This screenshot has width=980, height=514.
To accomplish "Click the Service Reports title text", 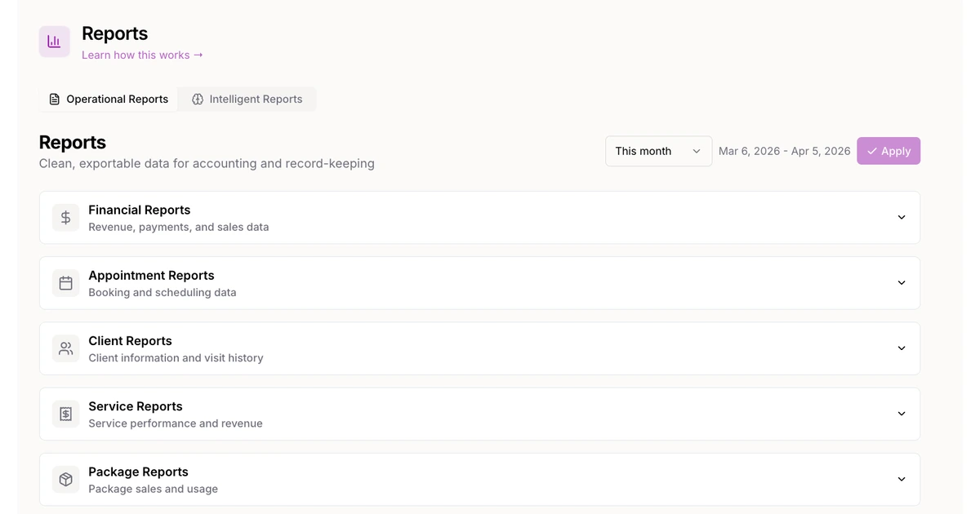I will (x=136, y=406).
